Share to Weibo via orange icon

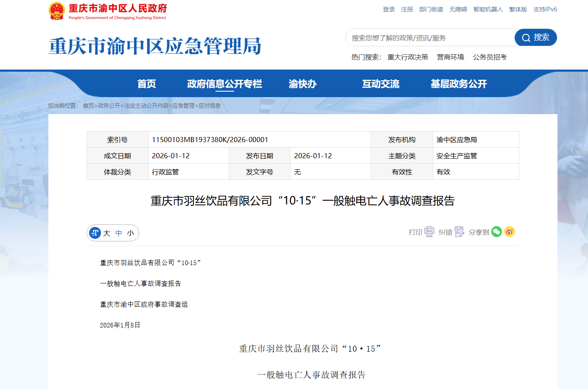[509, 232]
